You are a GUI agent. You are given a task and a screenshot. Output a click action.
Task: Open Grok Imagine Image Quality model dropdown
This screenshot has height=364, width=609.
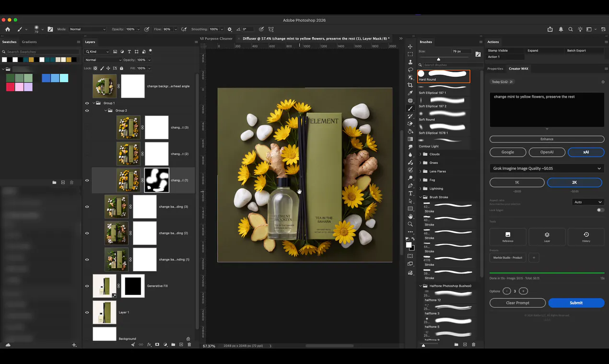tap(547, 169)
